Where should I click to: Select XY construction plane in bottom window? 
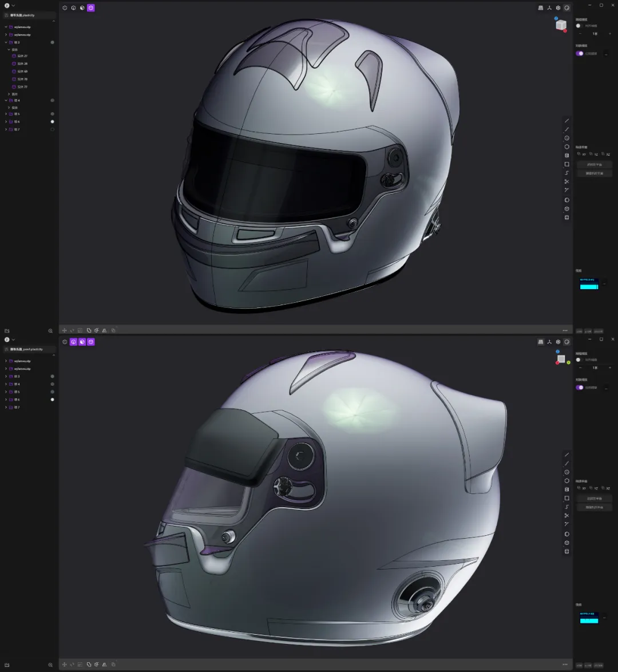pyautogui.click(x=582, y=488)
